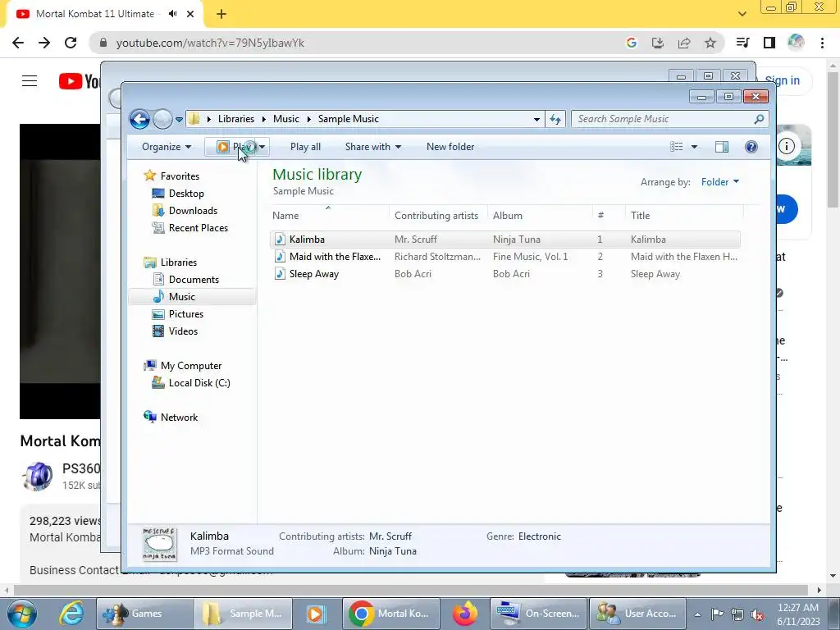Click Chrome browser forward arrow
The height and width of the screenshot is (630, 840).
44,43
